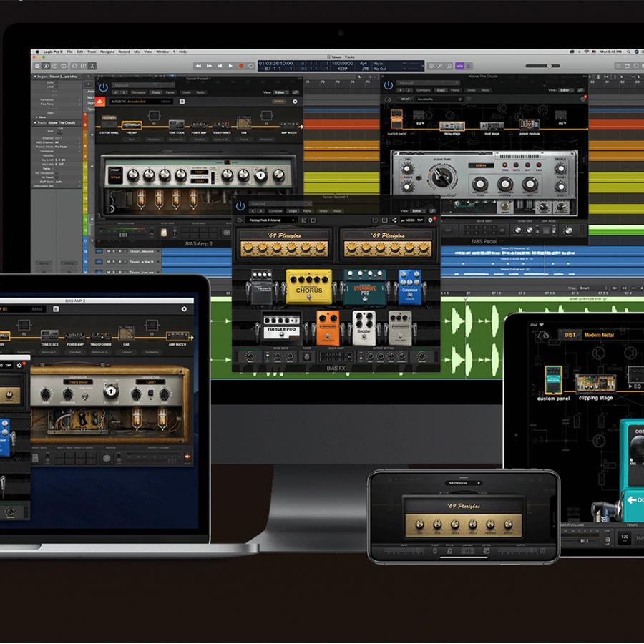Screen dimensions: 644x644
Task: Open Factory Rock preset dropdown in BIAS FX
Action: (x=270, y=220)
